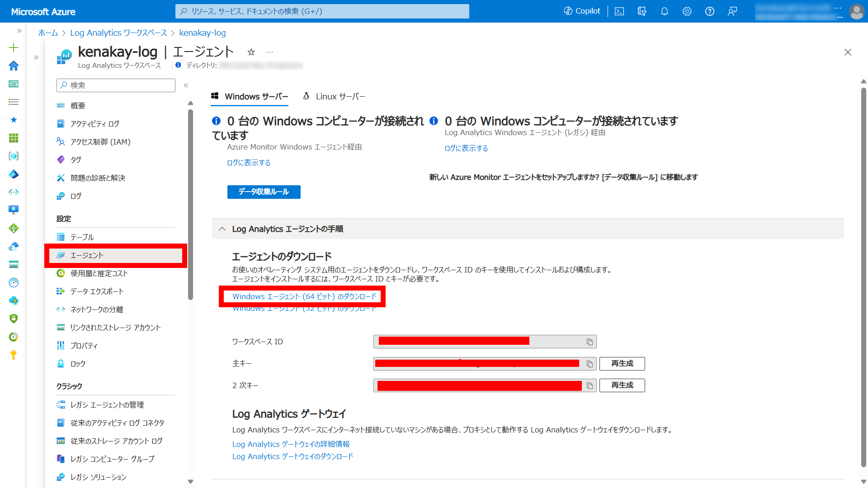Viewport: 868px width, 488px height.
Task: Click the resource menu scrollbar down arrow
Action: pyautogui.click(x=190, y=482)
